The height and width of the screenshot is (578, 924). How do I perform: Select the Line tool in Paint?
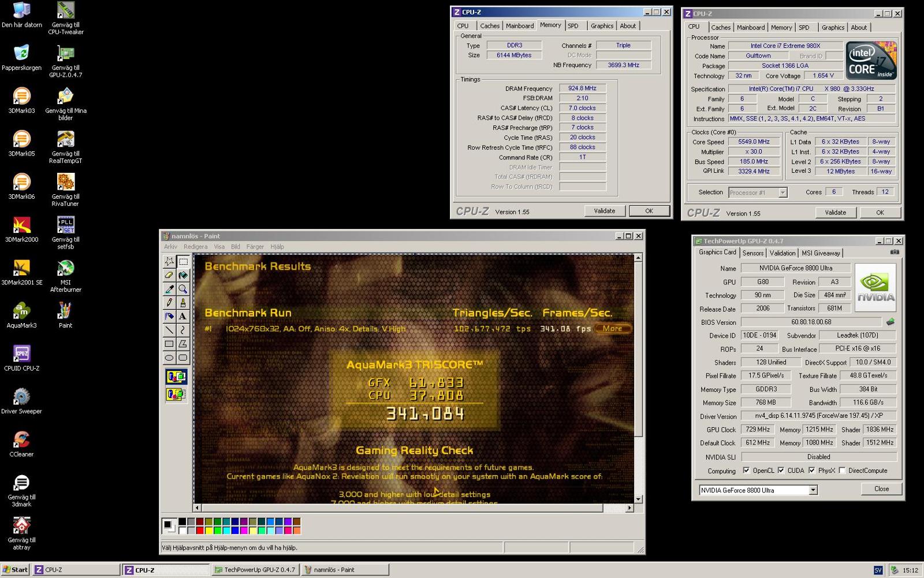[169, 330]
